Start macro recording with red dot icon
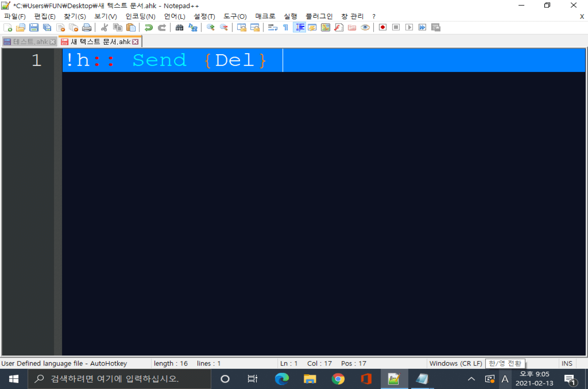Viewport: 588px width, 389px height. 382,28
